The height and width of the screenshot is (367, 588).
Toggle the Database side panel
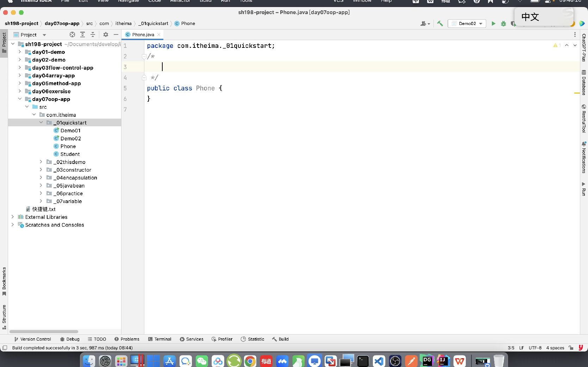pos(584,83)
